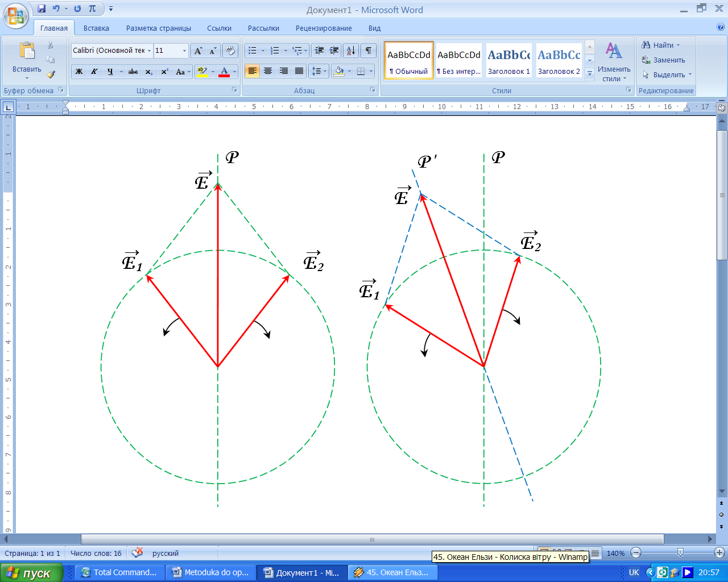Switch to Total Commander in taskbar
Viewport: 728px width, 582px height.
(x=118, y=572)
